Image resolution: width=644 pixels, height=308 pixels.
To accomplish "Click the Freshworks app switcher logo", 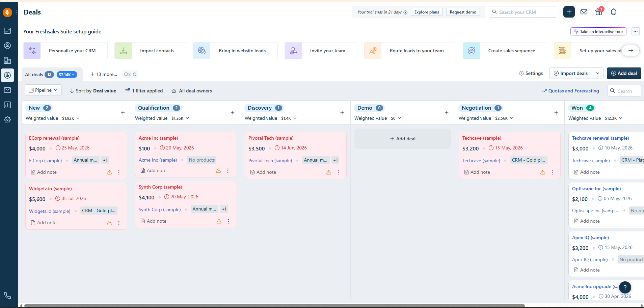I will [x=7, y=12].
